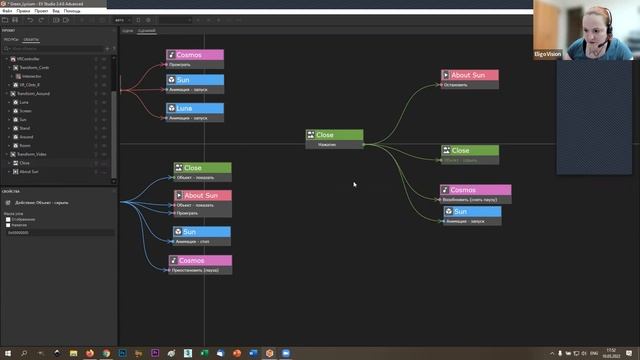
Task: Expand the Transform_Contr tree item
Action: [x=9, y=68]
